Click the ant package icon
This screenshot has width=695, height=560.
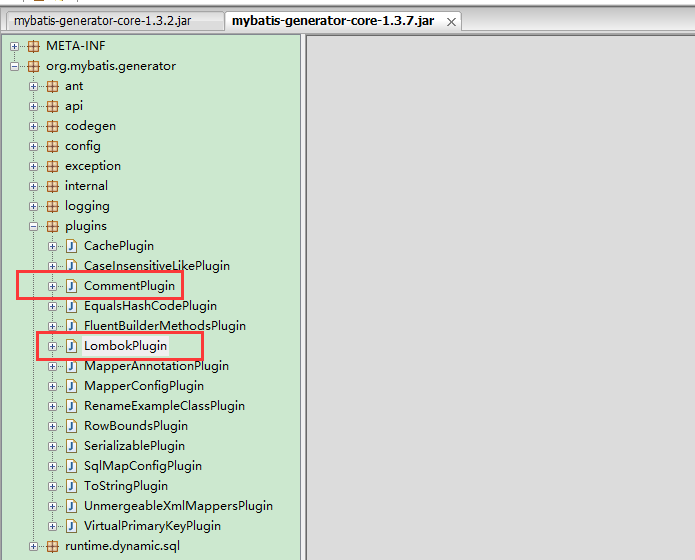(53, 86)
